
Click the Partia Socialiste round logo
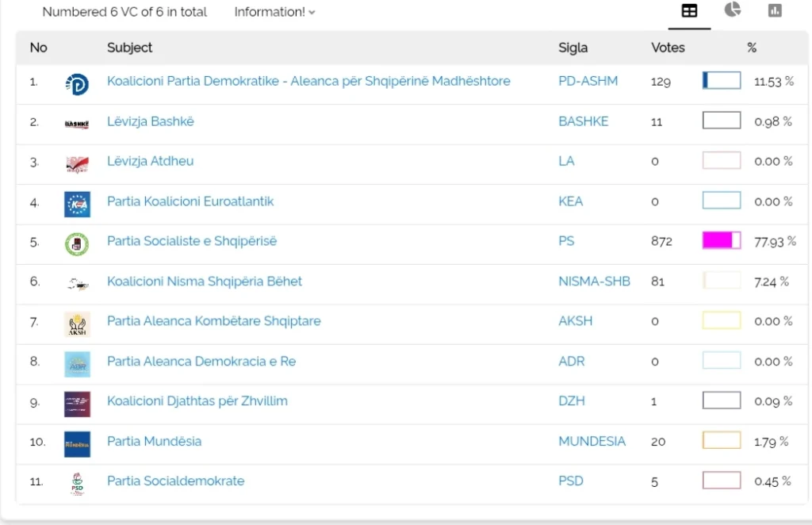(77, 243)
